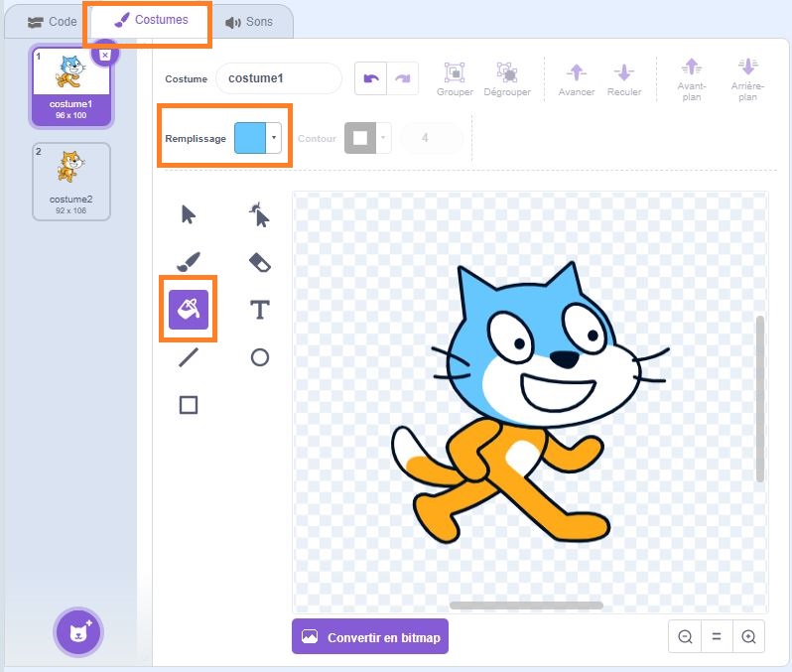Screen dimensions: 792x672
Task: Delete costume1 with the x button
Action: pos(104,55)
